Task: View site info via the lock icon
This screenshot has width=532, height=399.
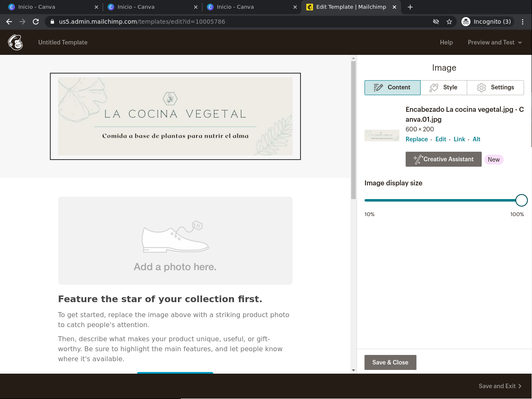Action: pyautogui.click(x=52, y=22)
